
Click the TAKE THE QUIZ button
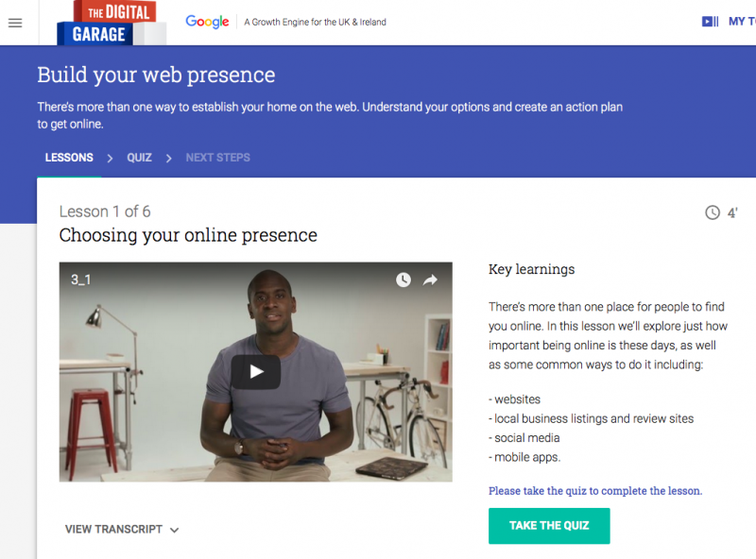click(549, 526)
